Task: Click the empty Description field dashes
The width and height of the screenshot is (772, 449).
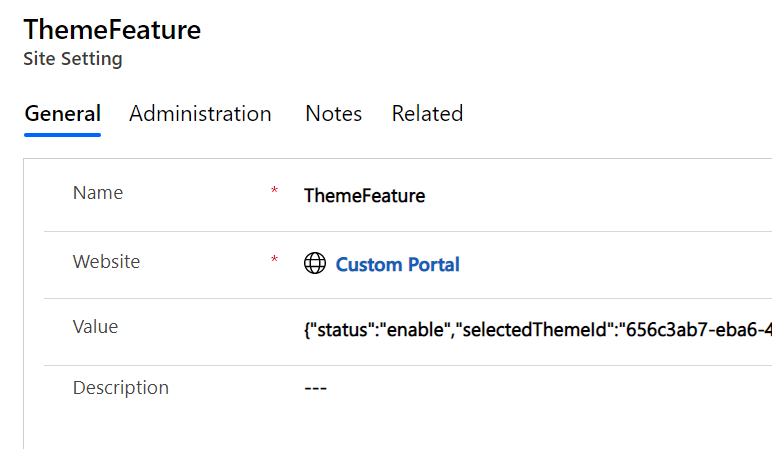Action: pos(315,388)
